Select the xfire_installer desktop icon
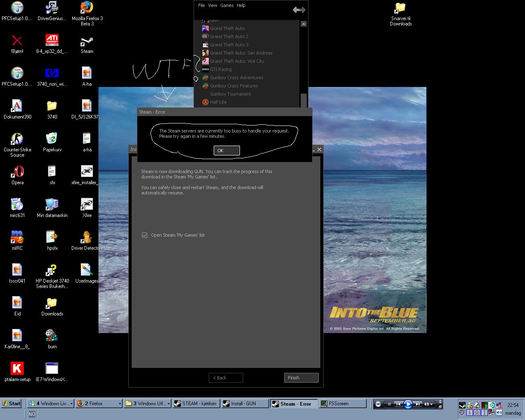Image resolution: width=525 pixels, height=420 pixels. 87,175
